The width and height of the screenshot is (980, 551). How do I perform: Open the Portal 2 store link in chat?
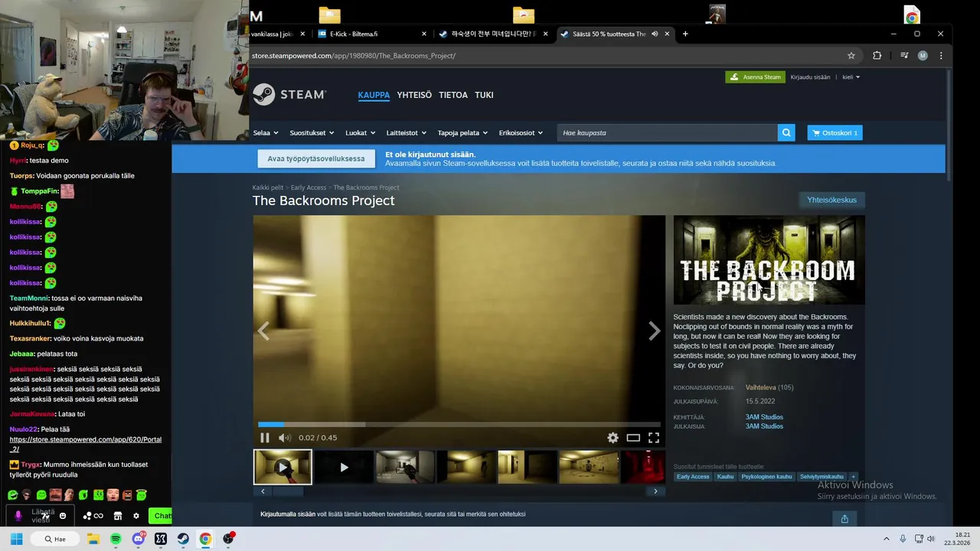tap(86, 445)
